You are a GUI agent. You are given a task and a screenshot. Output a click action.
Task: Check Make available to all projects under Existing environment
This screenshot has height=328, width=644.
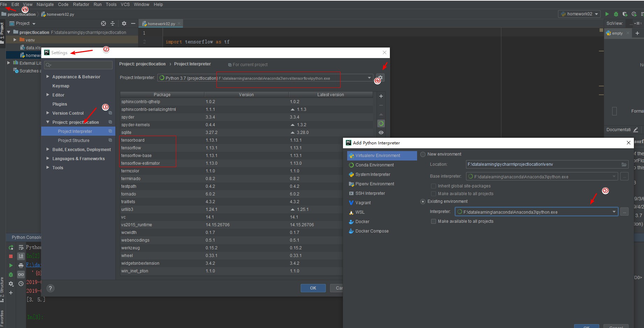(434, 221)
